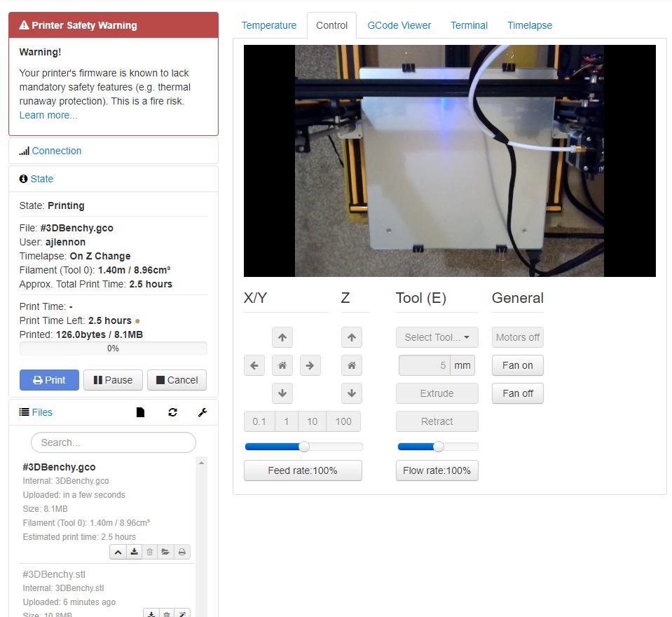Download the #3DBenchy.gco file
The width and height of the screenshot is (672, 617).
[x=134, y=552]
